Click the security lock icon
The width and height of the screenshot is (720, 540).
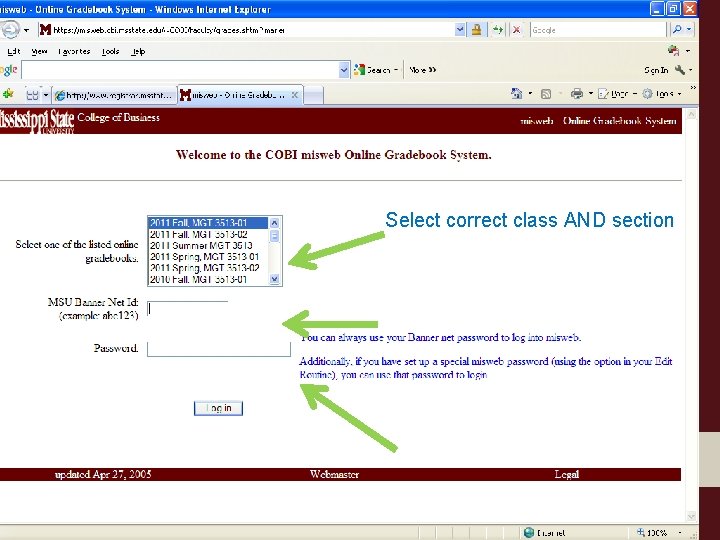476,30
